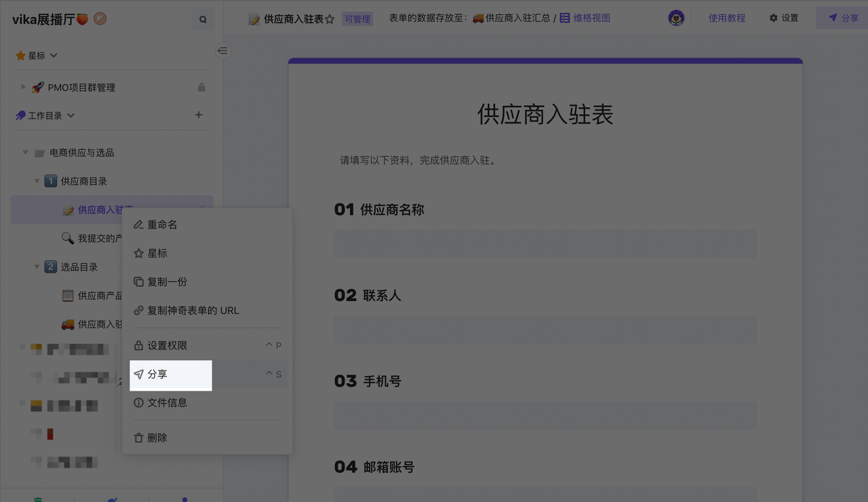Viewport: 868px width, 502px height.
Task: Expand the 星标 section chevron
Action: [x=54, y=56]
